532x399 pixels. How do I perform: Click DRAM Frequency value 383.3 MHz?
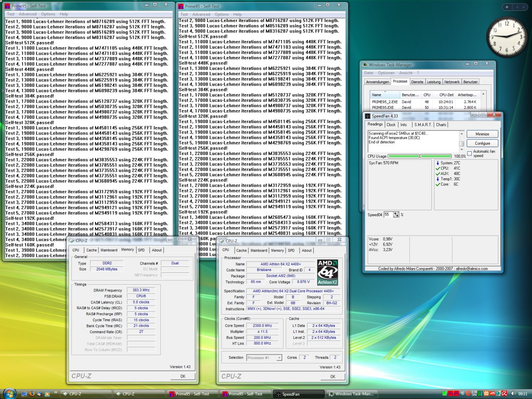click(x=141, y=290)
